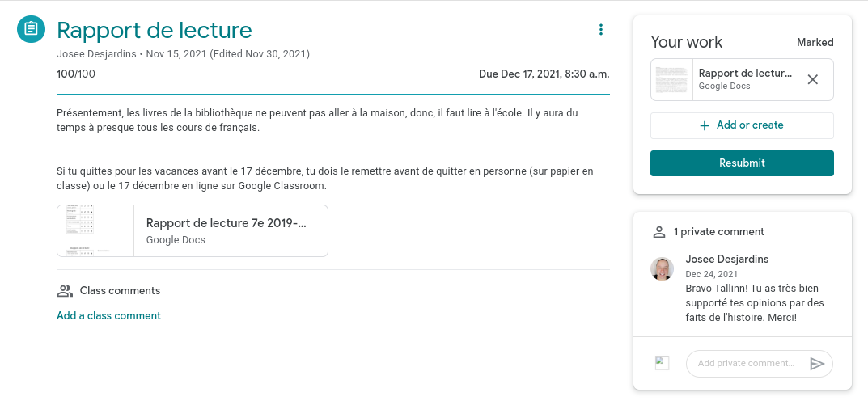Type in the Add private comment field
The height and width of the screenshot is (401, 868).
point(746,364)
